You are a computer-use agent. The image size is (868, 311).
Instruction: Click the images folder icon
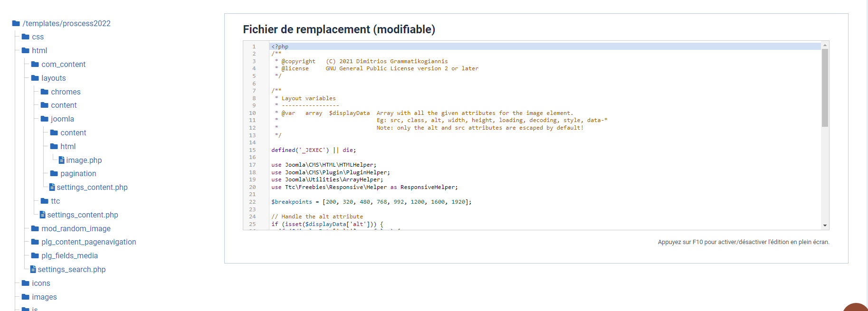(x=26, y=297)
